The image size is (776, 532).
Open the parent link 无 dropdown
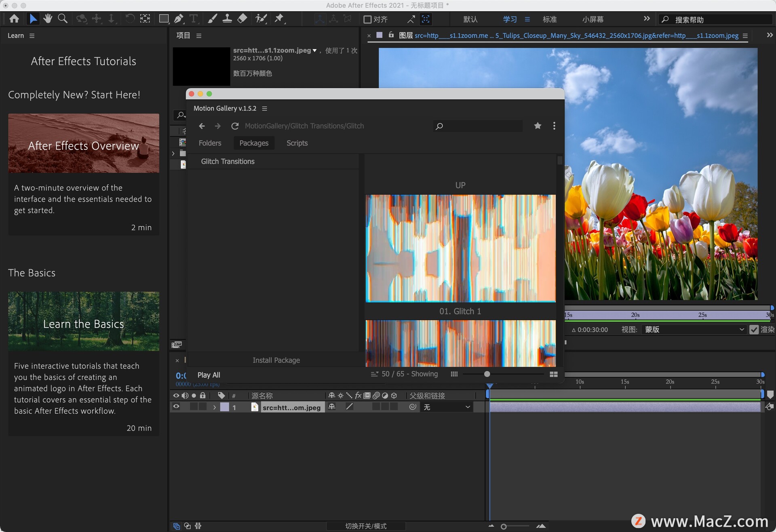click(x=446, y=407)
